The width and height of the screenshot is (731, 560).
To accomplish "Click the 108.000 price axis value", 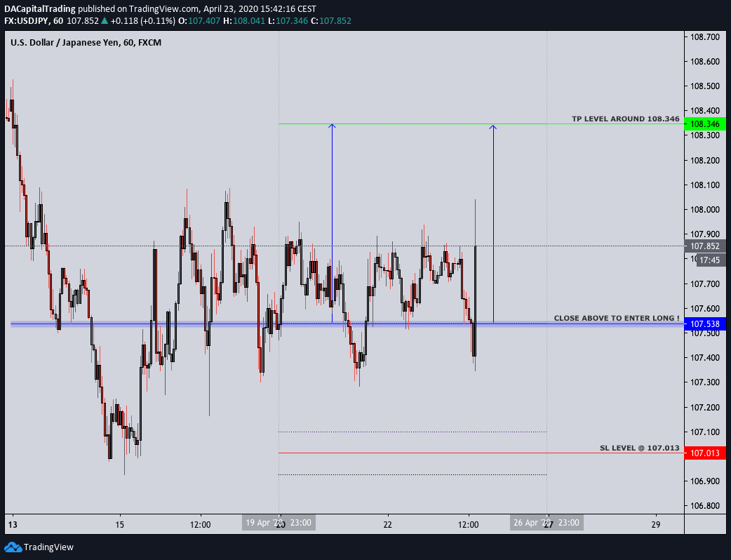I will click(x=705, y=210).
